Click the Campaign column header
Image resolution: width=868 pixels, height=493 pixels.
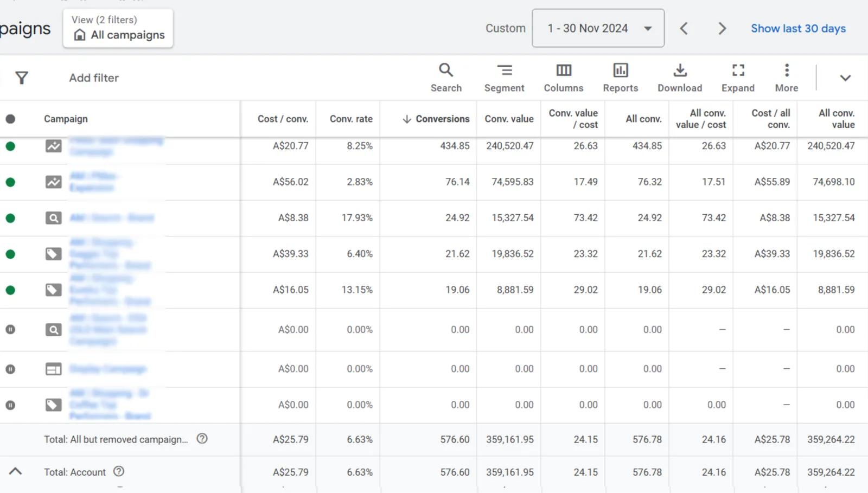coord(66,119)
